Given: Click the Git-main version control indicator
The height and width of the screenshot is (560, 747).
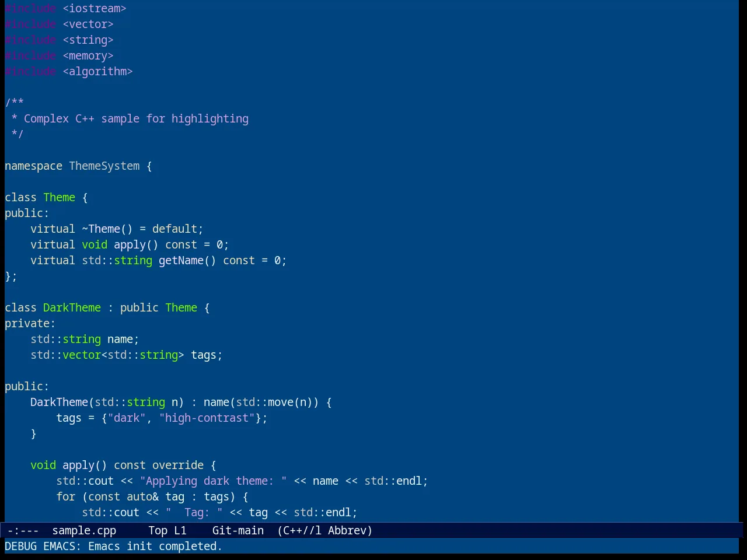Looking at the screenshot, I should click(238, 530).
